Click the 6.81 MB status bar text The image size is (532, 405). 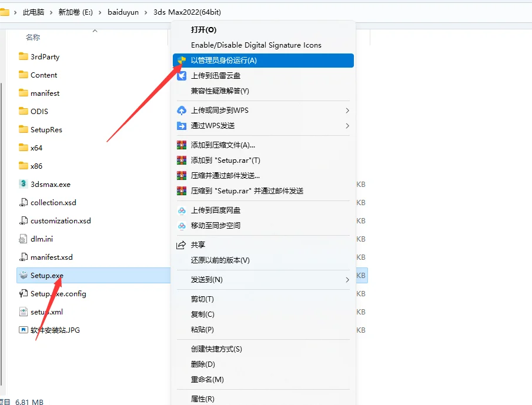coord(29,402)
